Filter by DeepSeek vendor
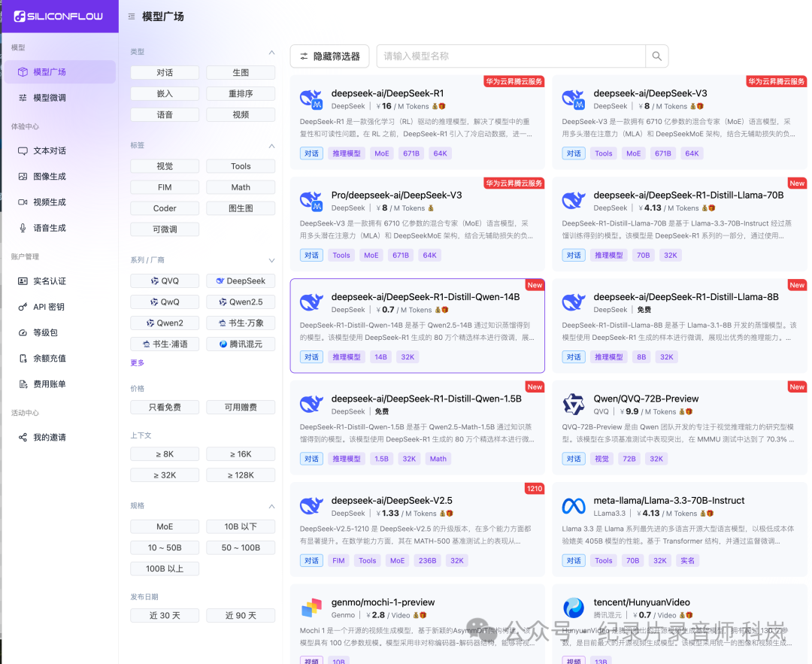 pyautogui.click(x=241, y=280)
